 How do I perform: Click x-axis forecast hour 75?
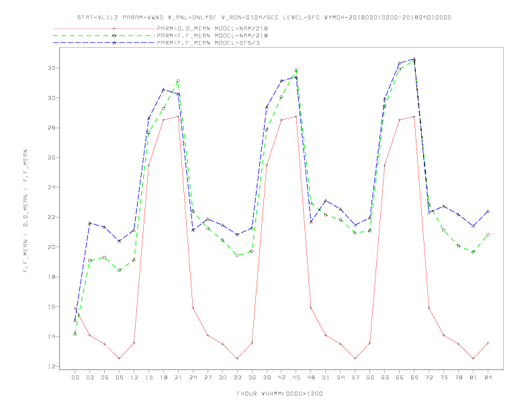coord(444,377)
